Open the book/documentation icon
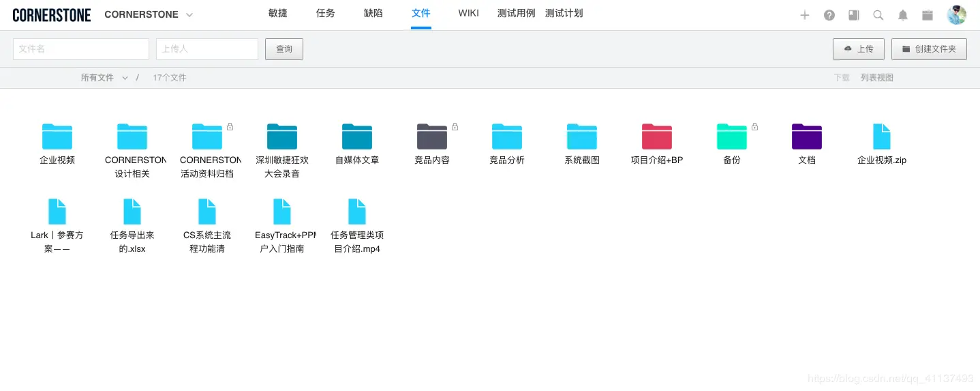Screen dimensions: 980x391 [x=854, y=15]
